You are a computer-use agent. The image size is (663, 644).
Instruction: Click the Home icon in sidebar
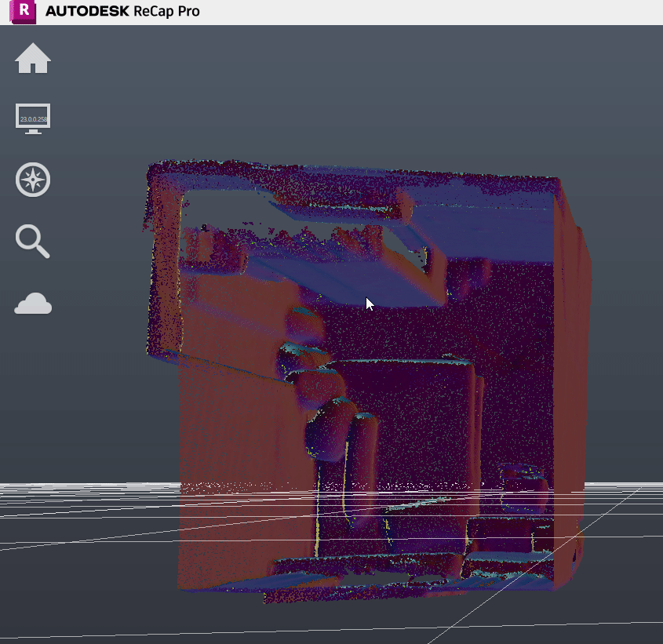33,59
